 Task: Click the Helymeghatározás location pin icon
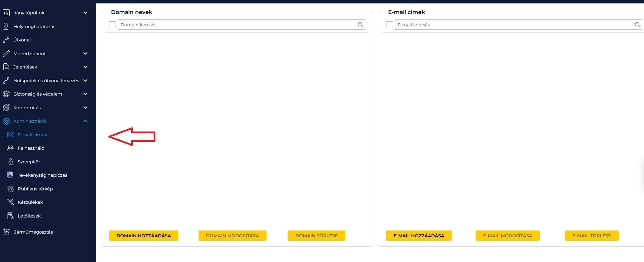pos(6,26)
